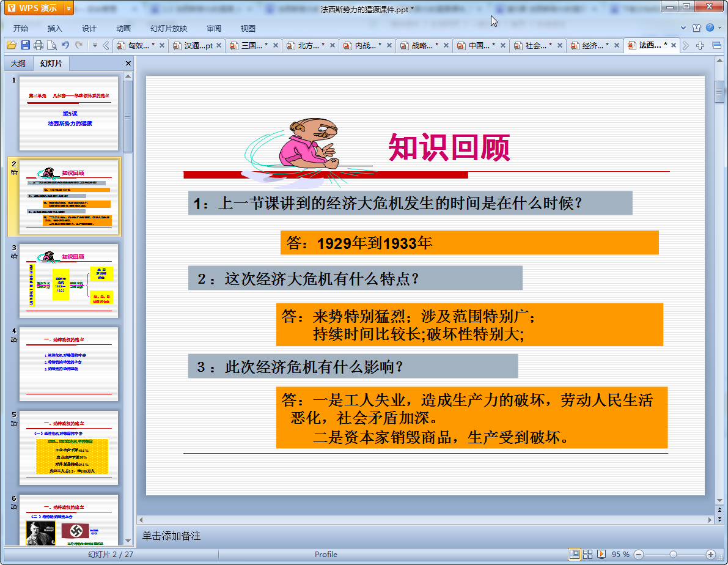Open the 设计 menu tab
The image size is (728, 565).
pyautogui.click(x=89, y=28)
